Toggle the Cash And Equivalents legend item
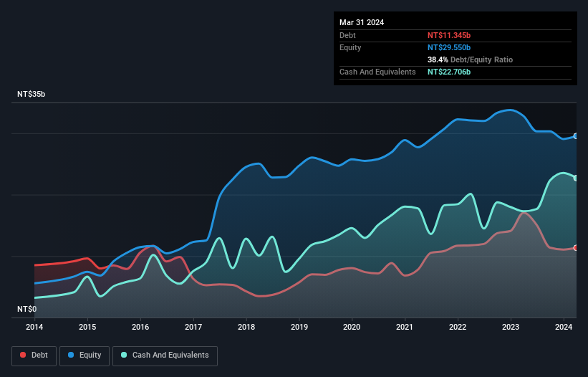This screenshot has width=588, height=377. (x=165, y=355)
